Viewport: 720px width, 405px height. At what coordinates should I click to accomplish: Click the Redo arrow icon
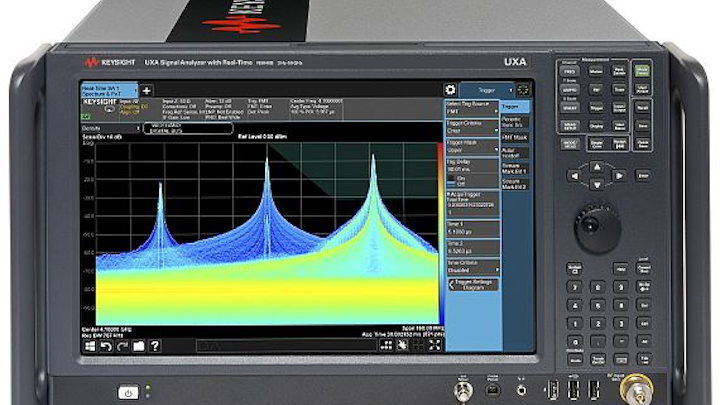coord(122,346)
